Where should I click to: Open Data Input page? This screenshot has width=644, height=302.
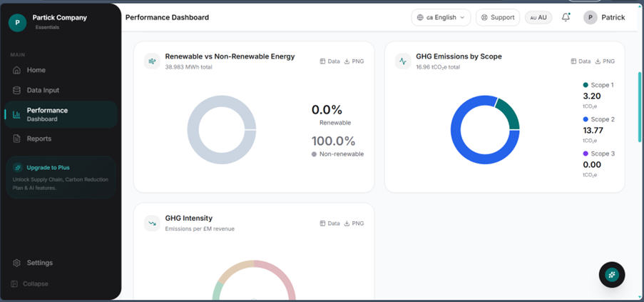(61, 91)
